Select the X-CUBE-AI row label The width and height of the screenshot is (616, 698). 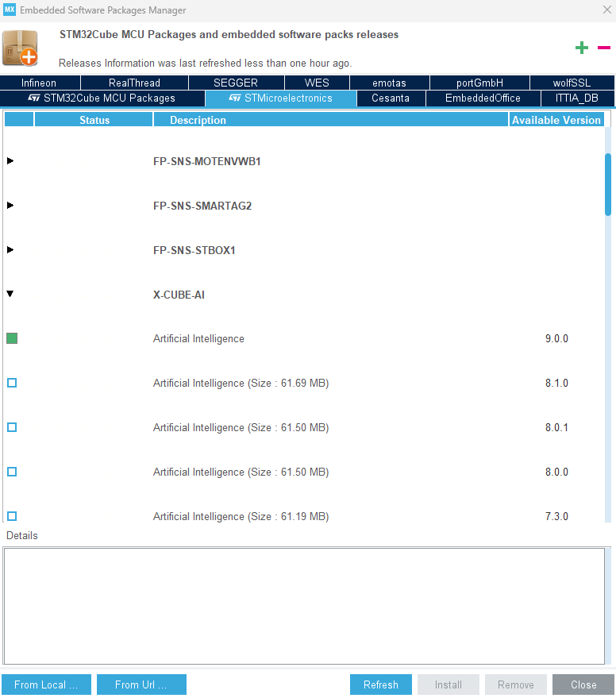point(179,295)
